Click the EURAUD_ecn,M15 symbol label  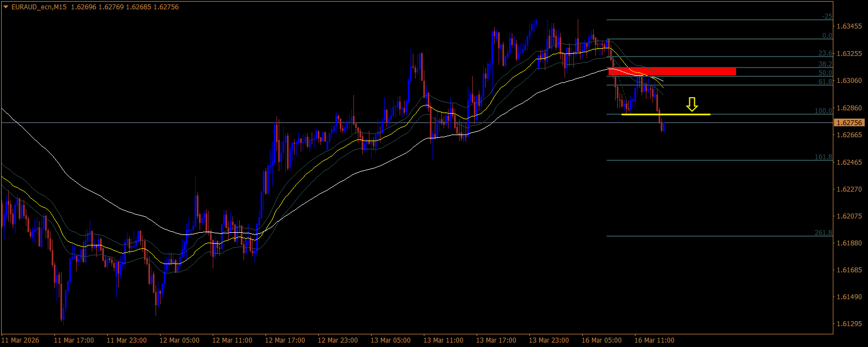click(39, 7)
